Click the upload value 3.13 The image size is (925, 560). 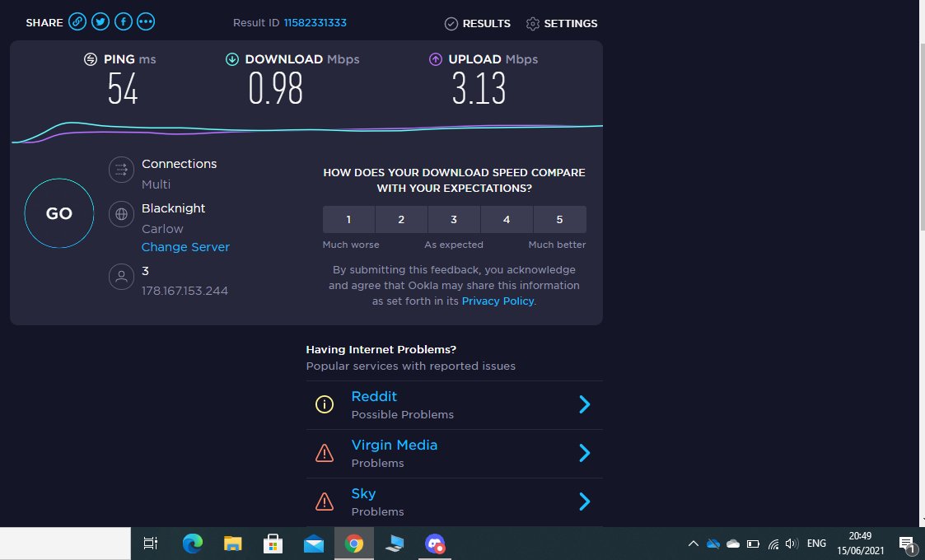479,88
